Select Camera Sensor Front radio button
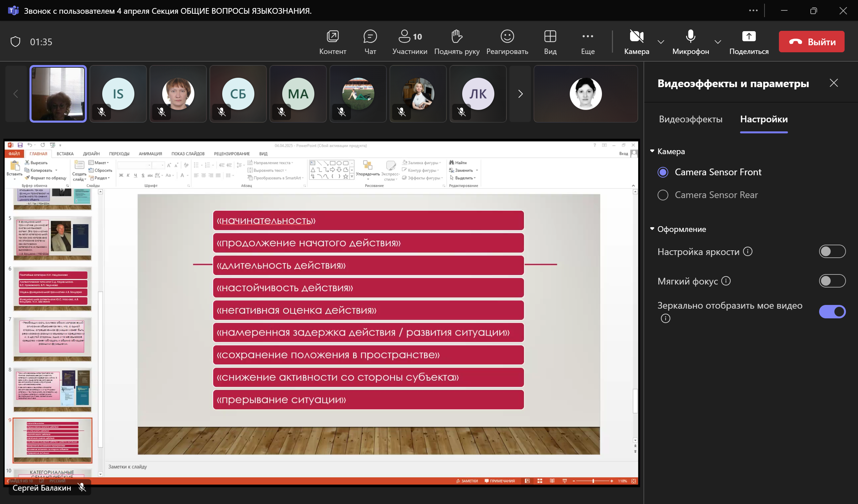Screen dimensions: 858x504 663,172
